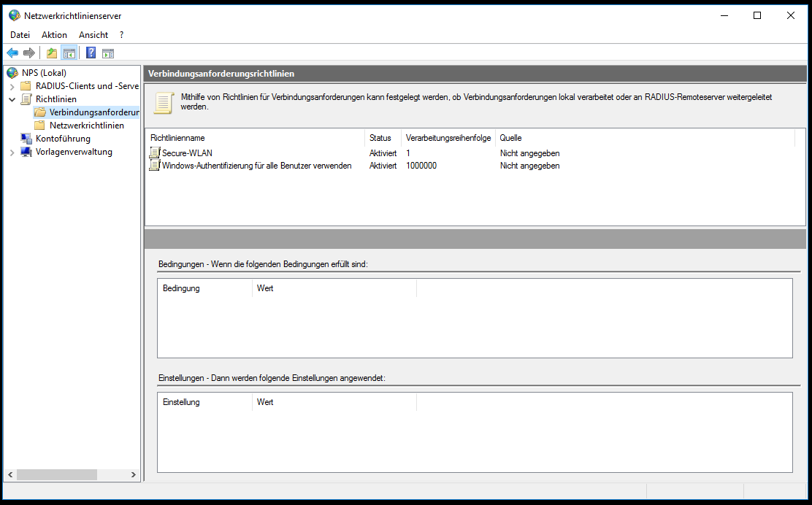Open the Datei menu
Viewport: 812px width, 505px height.
tap(20, 35)
